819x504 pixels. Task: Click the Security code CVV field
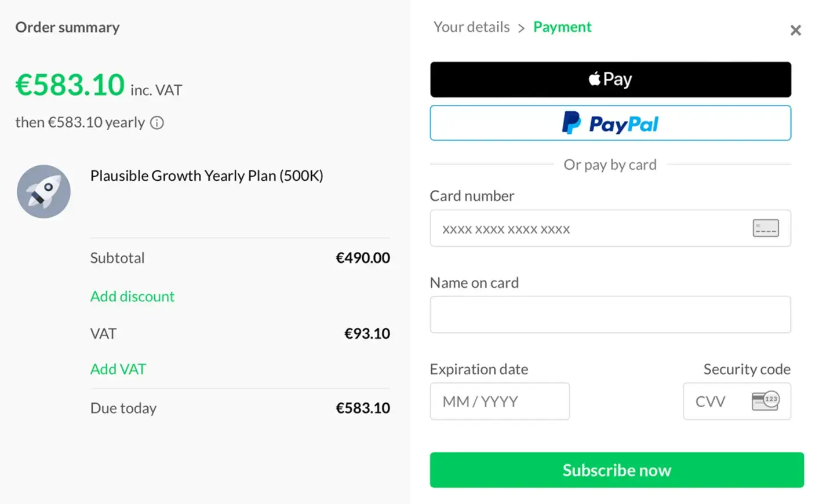[719, 401]
